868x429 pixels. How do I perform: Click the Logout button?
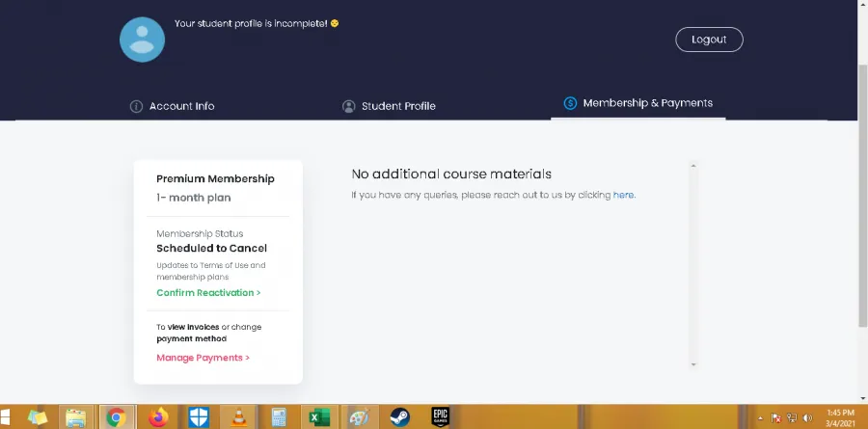(709, 40)
